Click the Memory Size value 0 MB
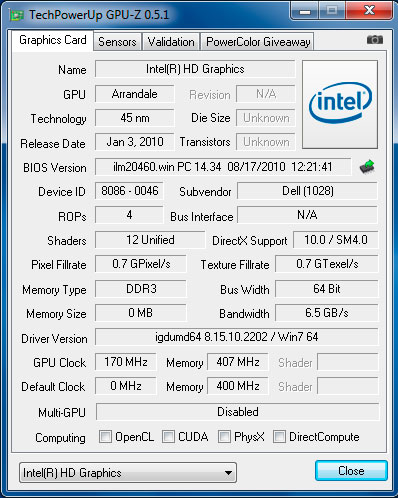Image resolution: width=398 pixels, height=498 pixels. tap(141, 313)
